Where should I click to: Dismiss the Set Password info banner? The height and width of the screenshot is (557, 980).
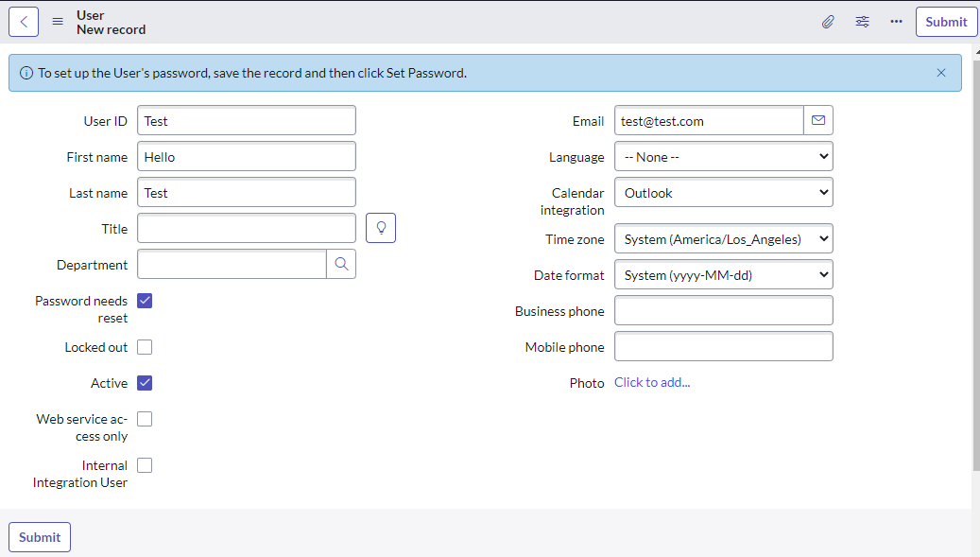click(x=940, y=73)
